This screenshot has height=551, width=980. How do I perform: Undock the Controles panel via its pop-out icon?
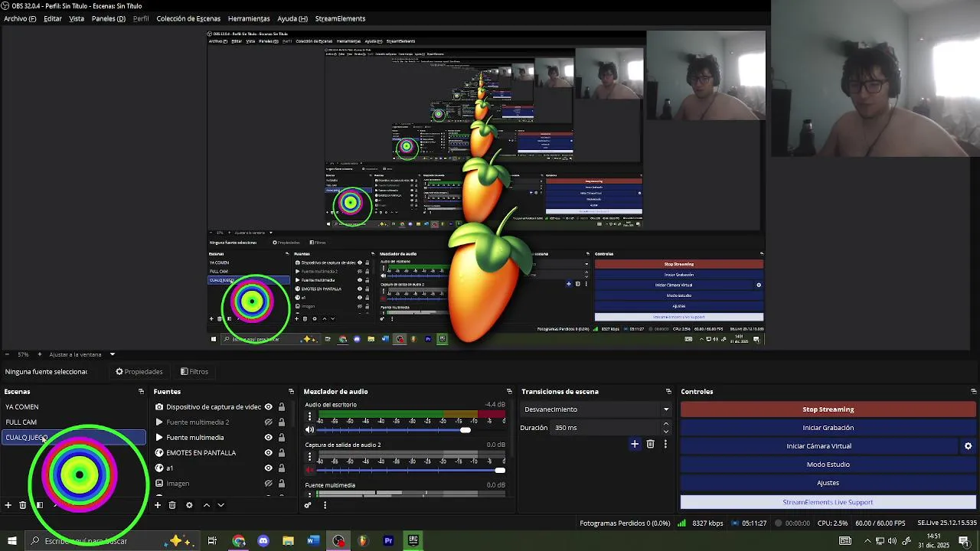973,392
